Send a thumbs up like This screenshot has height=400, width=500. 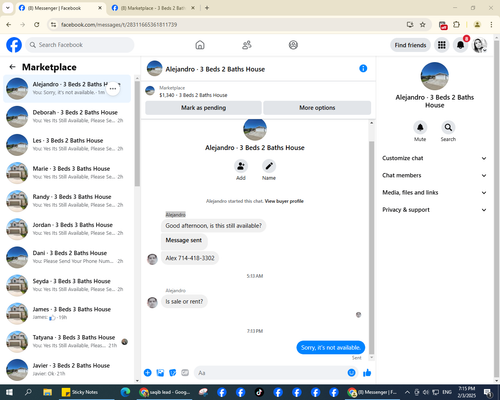coord(367,373)
